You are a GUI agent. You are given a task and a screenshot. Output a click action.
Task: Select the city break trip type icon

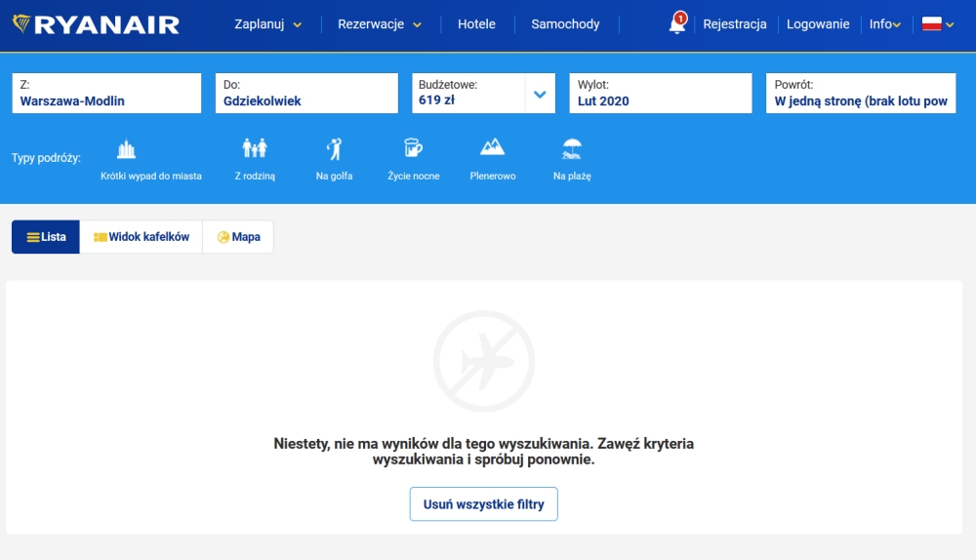(126, 148)
